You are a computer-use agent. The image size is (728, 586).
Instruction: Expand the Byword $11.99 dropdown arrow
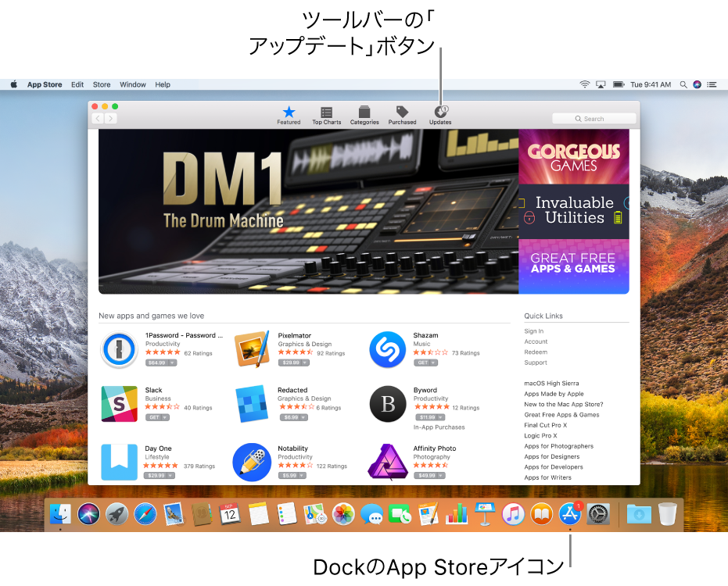pyautogui.click(x=440, y=417)
